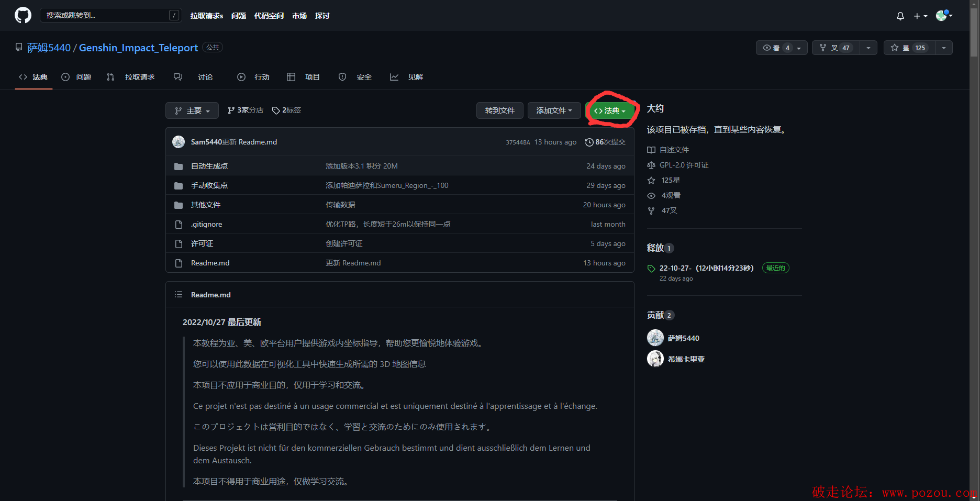Screen dimensions: 980x501
Task: Open commit message 传输数据
Action: 340,205
